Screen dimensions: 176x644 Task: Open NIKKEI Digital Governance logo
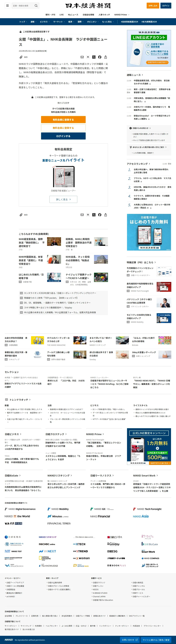tap(20, 509)
